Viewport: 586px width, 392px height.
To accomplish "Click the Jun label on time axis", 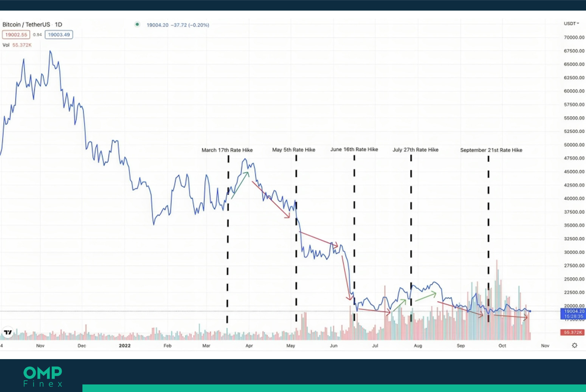I will tap(333, 346).
